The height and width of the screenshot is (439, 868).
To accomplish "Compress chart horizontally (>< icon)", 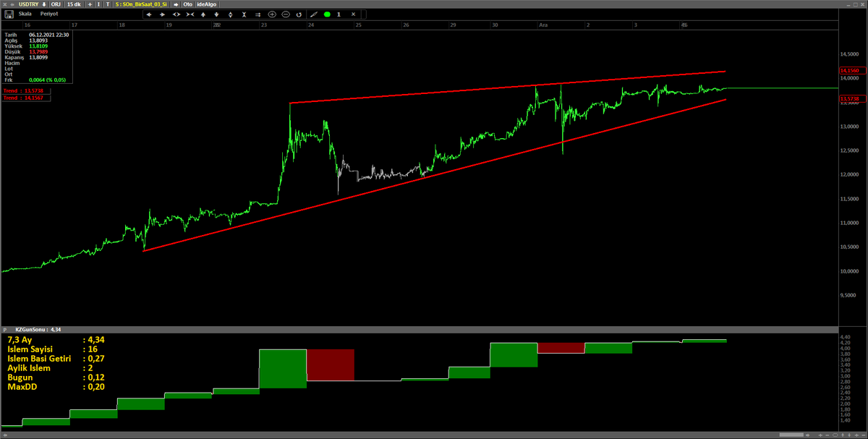I will click(x=190, y=14).
